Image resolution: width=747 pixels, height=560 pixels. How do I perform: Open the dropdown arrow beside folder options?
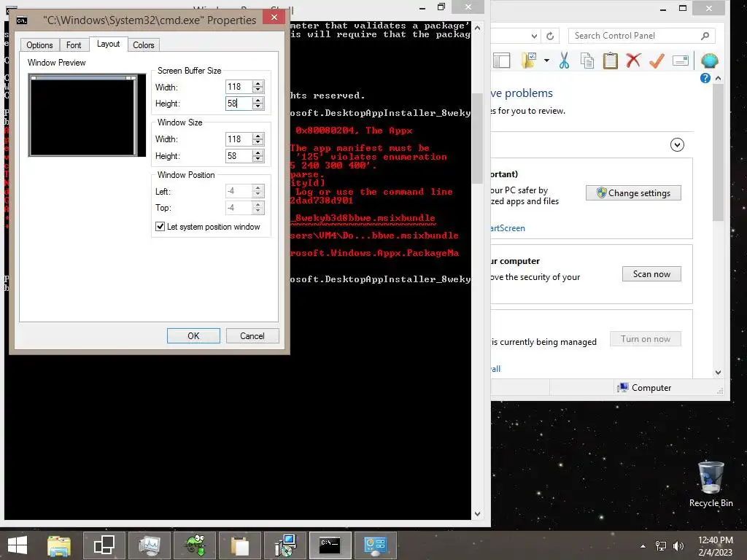point(546,61)
